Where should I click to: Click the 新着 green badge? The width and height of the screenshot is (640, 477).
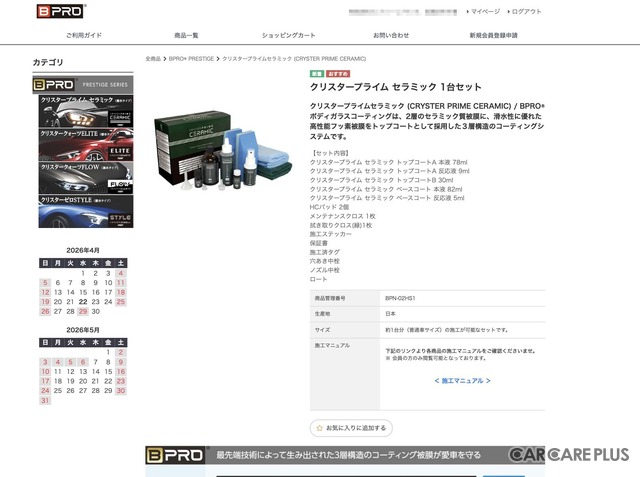coord(316,74)
